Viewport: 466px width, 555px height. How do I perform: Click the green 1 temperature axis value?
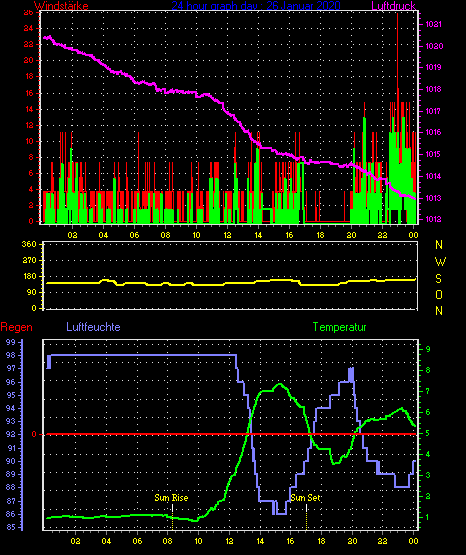pos(428,517)
